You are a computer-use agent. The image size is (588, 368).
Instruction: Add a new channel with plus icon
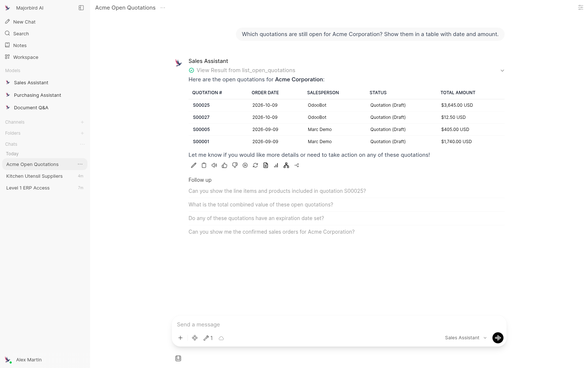pyautogui.click(x=82, y=122)
